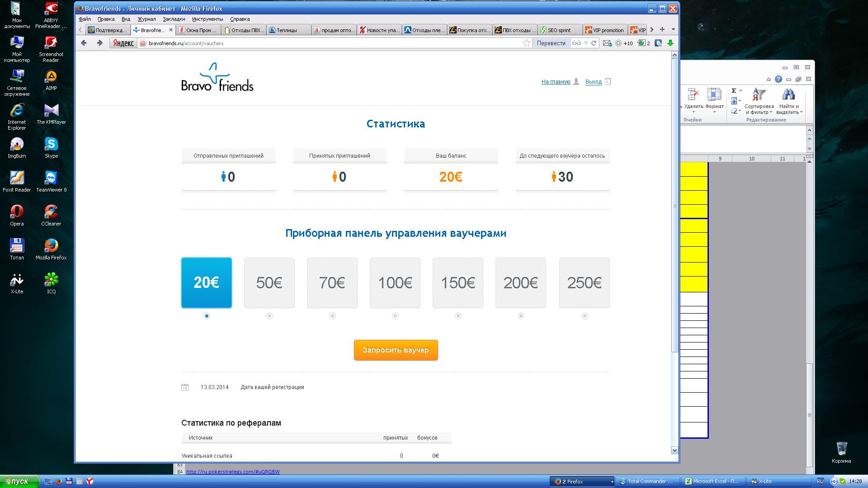Open Excel Sort and Filter icon
The height and width of the screenshot is (488, 868).
(x=759, y=94)
